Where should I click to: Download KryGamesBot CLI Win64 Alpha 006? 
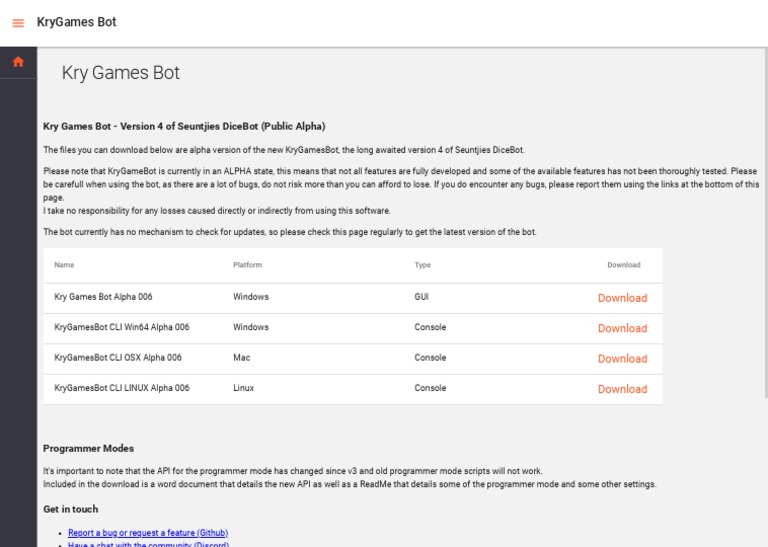(x=622, y=328)
